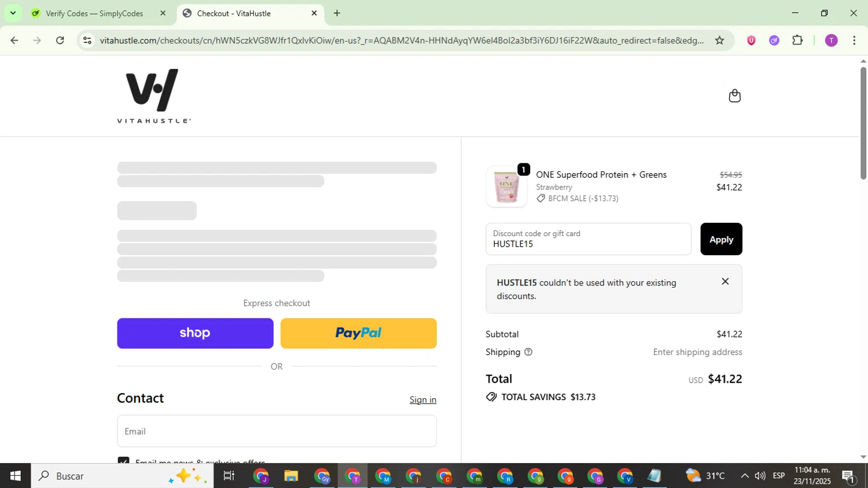Toggle the email news and offers checkbox
868x488 pixels.
pyautogui.click(x=123, y=460)
